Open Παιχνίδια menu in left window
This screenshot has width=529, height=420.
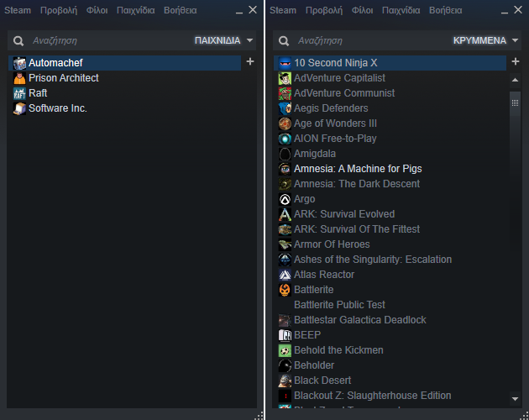click(x=136, y=10)
